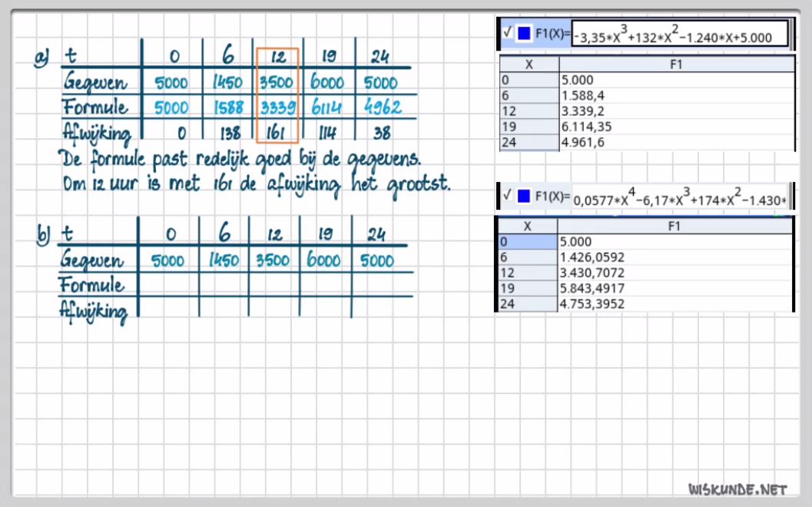Click the blue color square of the cubic F1 formula

point(525,33)
